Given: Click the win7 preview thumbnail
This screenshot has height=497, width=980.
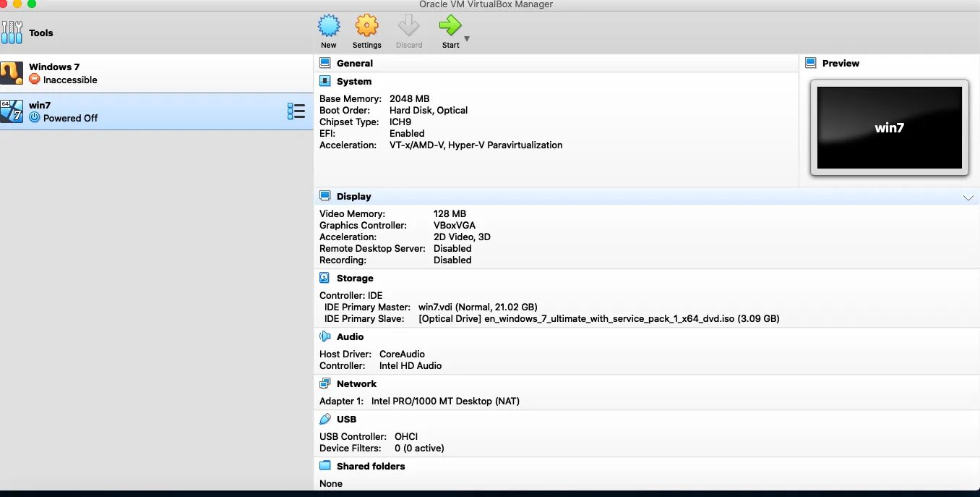Looking at the screenshot, I should point(889,127).
